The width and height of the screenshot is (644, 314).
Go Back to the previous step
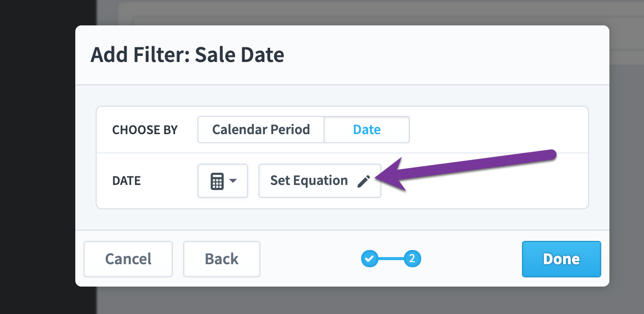tap(222, 259)
